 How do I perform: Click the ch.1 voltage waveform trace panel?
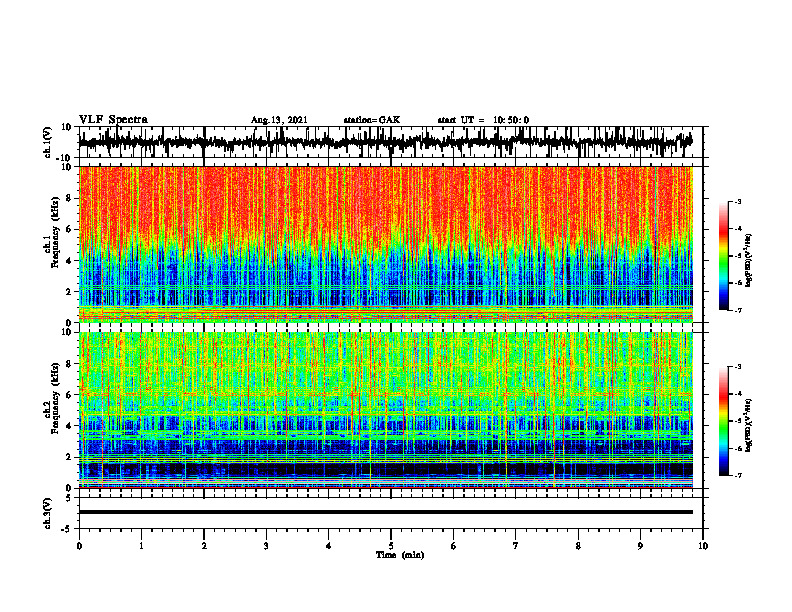click(390, 142)
